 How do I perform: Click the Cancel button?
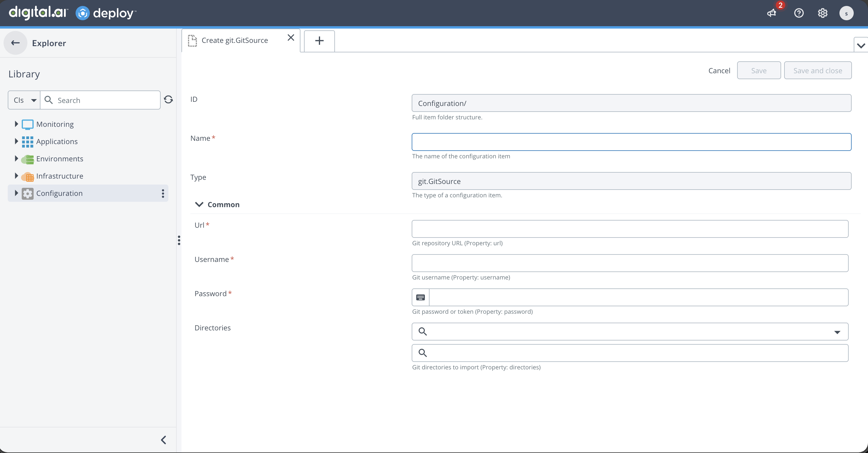click(x=719, y=71)
